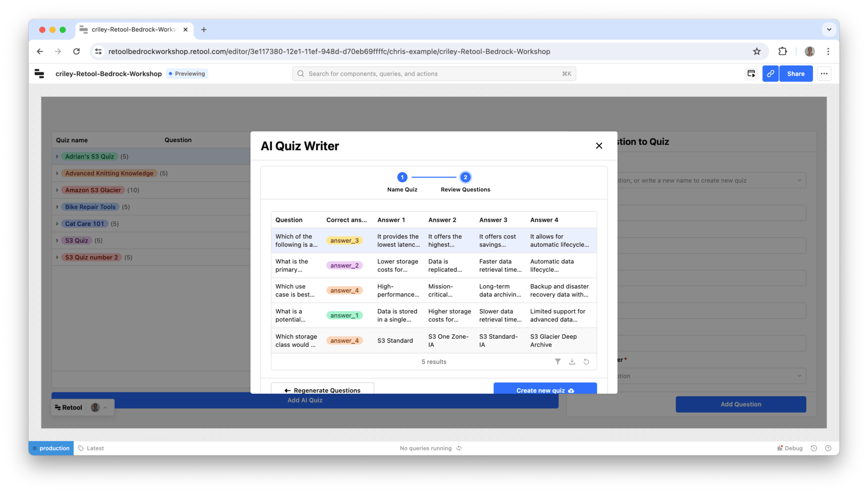Open the browser extensions puzzle icon
This screenshot has height=493, width=868.
pyautogui.click(x=783, y=52)
